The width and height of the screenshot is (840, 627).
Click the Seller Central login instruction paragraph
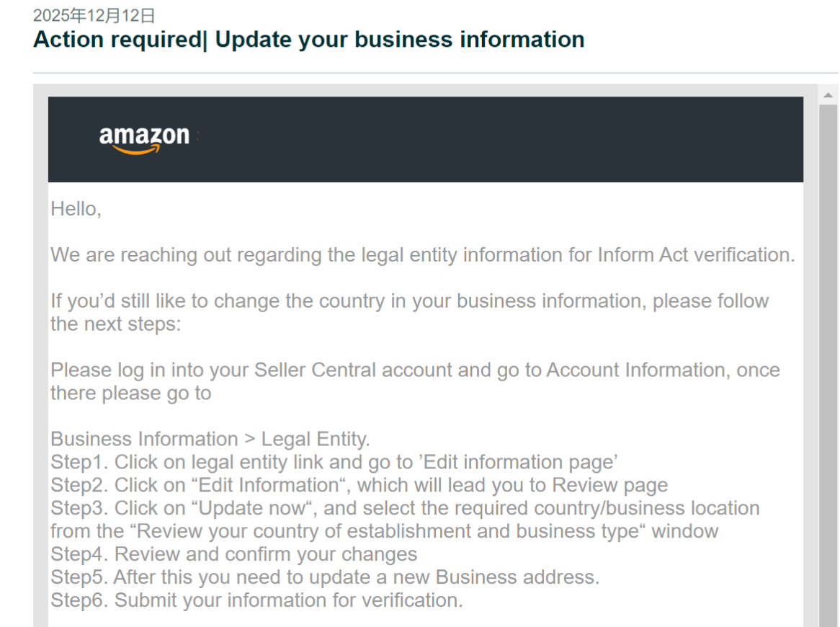pyautogui.click(x=414, y=381)
